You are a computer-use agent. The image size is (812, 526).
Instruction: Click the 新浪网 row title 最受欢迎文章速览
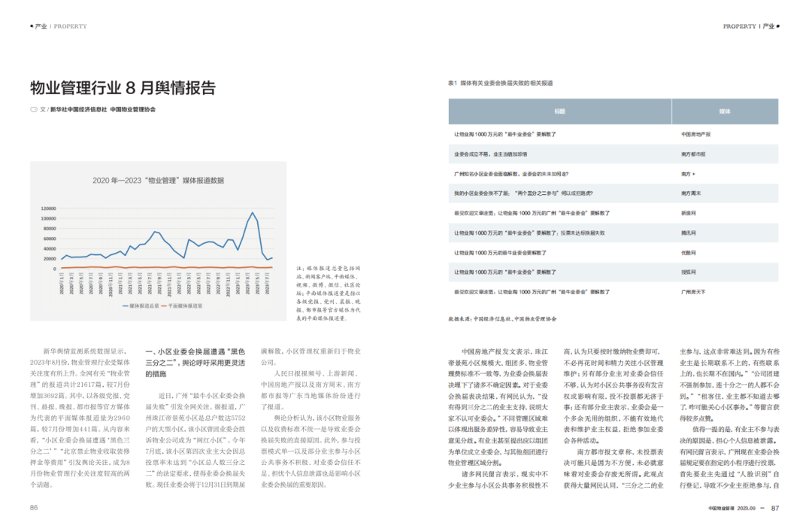532,213
